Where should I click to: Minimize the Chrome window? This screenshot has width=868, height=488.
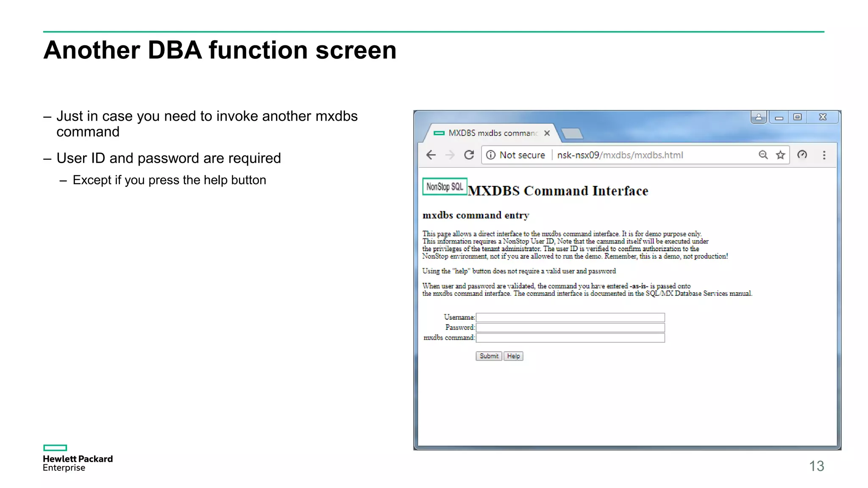point(779,117)
